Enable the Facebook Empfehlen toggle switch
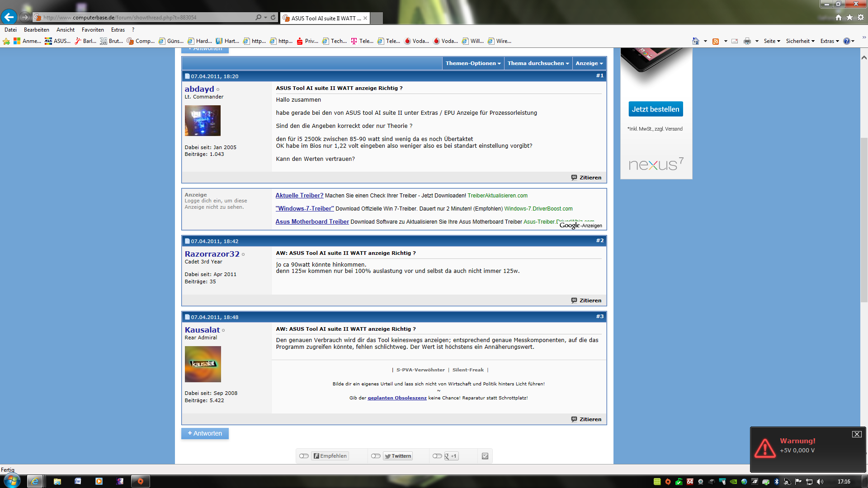The width and height of the screenshot is (868, 488). tap(304, 456)
